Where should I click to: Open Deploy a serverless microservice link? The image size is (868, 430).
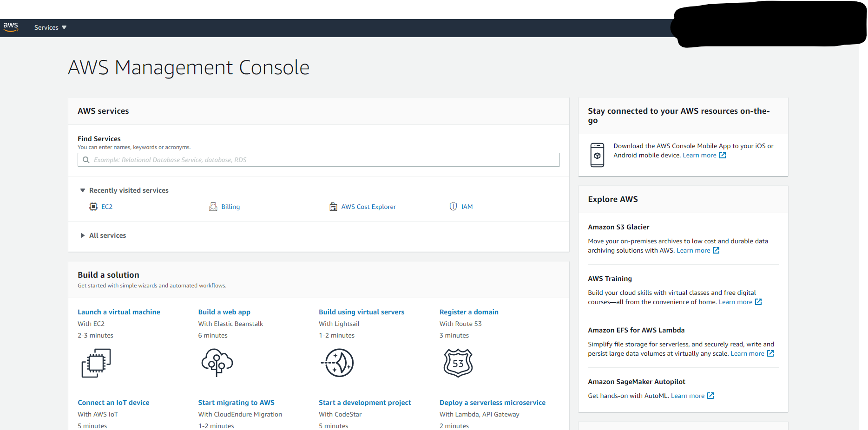492,403
